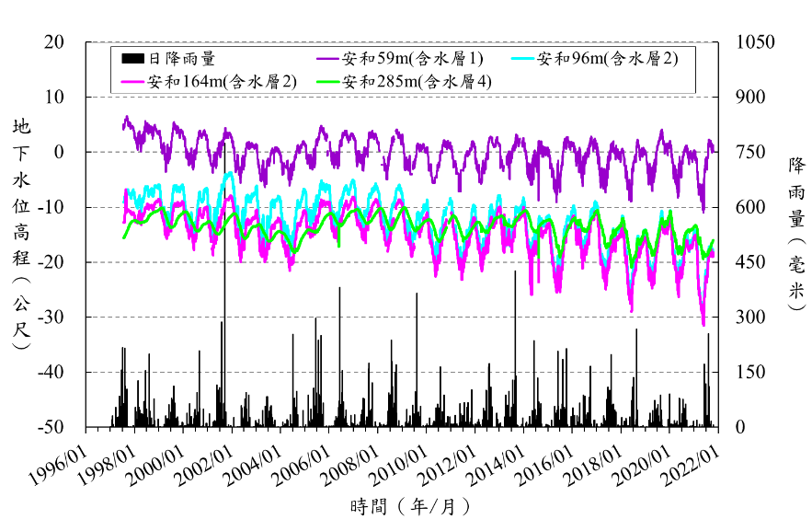Viewport: 812px width, 531px height.
Task: Select the 日降雨量 legend label
Action: point(181,59)
